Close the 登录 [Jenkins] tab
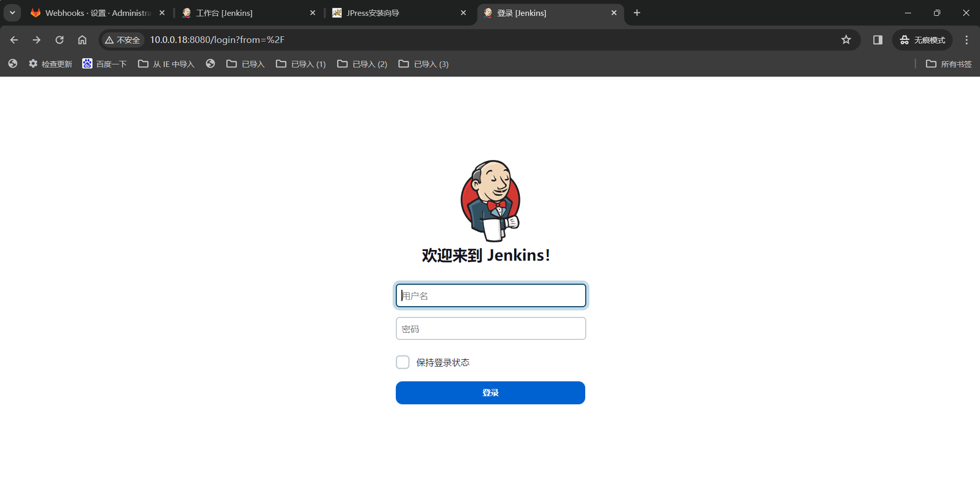980x481 pixels. pyautogui.click(x=614, y=13)
